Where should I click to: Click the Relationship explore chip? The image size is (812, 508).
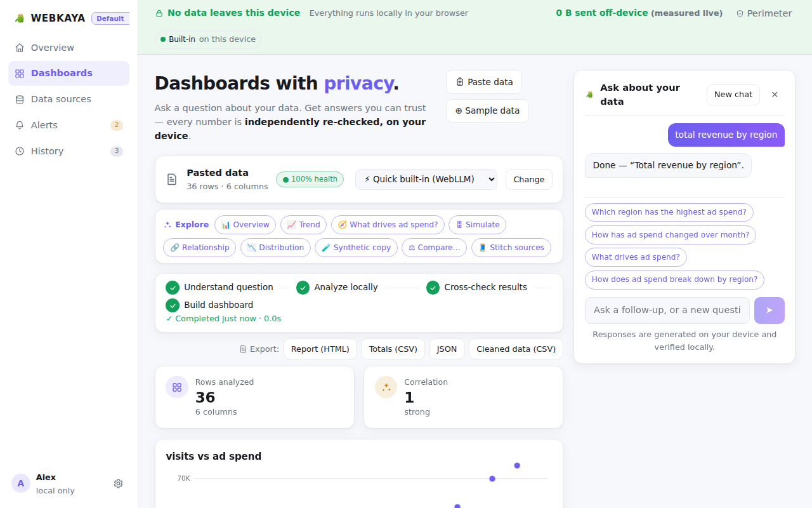point(199,248)
